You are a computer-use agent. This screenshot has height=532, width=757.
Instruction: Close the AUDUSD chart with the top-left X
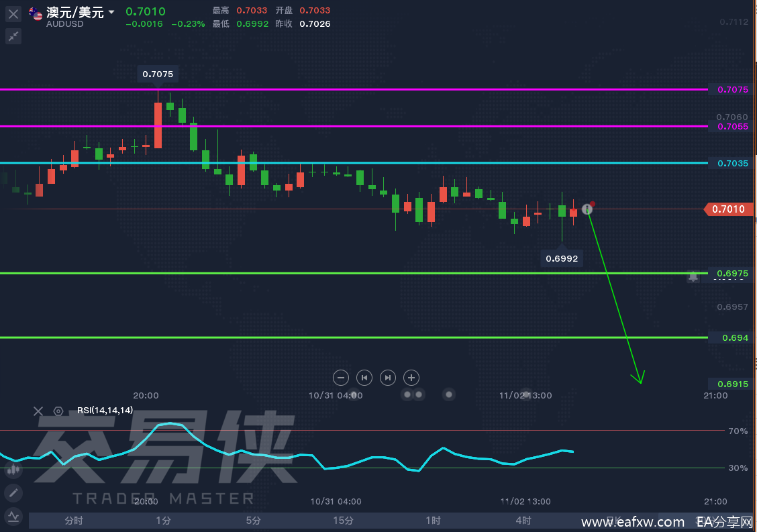point(13,14)
